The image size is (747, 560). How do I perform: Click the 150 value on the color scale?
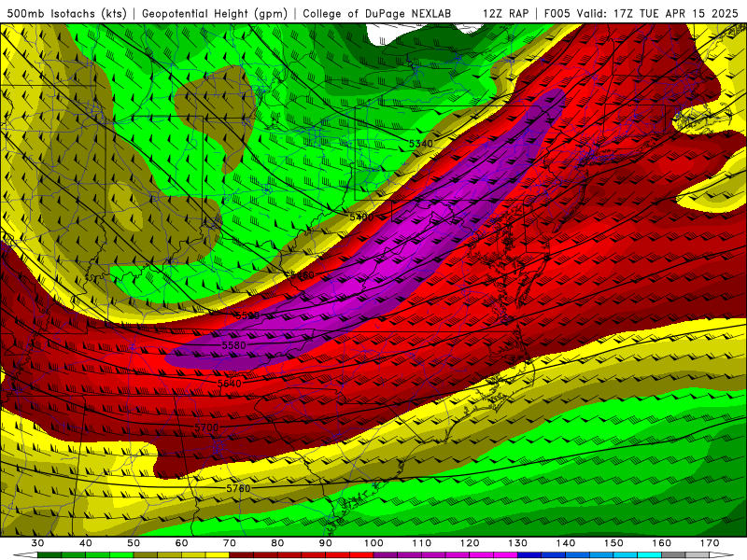[613, 543]
